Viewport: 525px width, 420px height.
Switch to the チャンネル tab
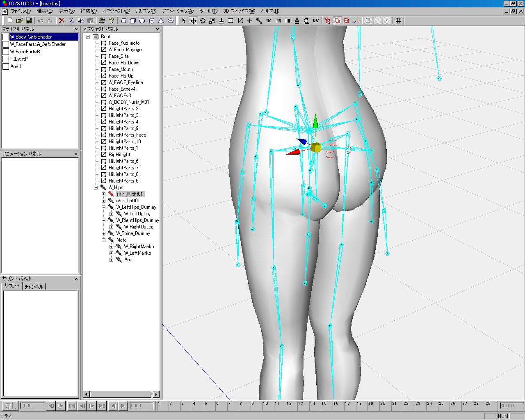(x=34, y=286)
